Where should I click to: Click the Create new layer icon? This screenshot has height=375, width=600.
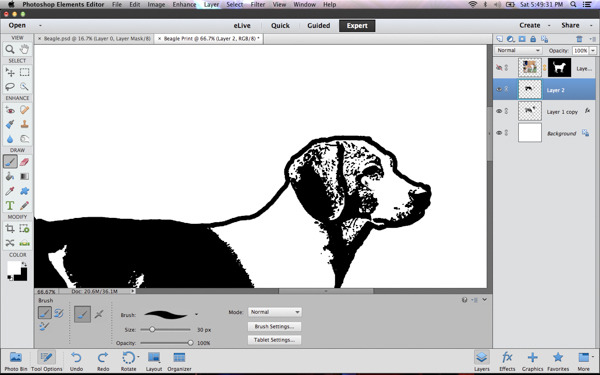(499, 39)
